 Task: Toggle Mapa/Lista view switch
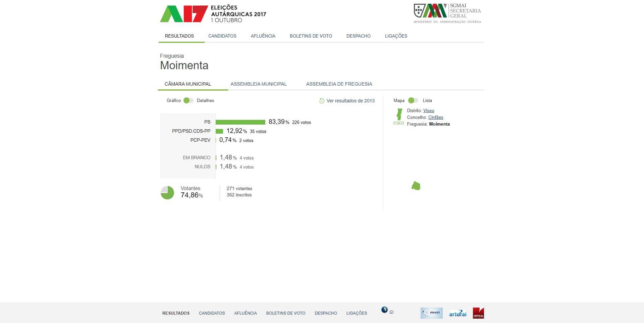(413, 100)
